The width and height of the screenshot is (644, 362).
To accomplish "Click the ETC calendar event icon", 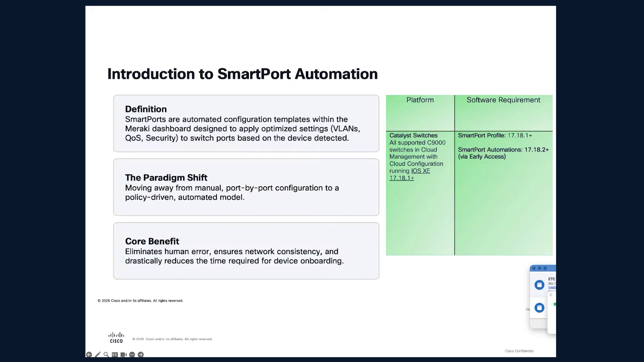I will [539, 285].
